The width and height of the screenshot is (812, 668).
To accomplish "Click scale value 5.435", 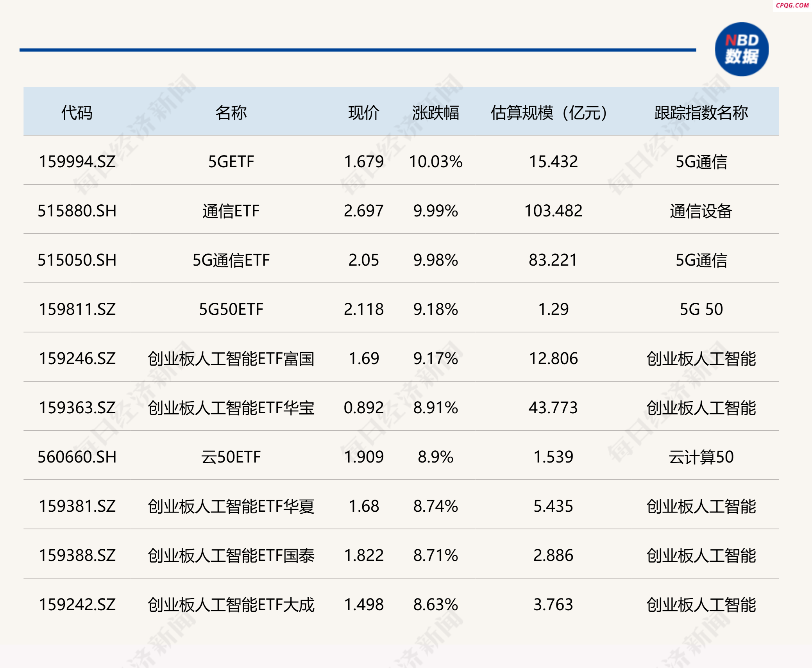I will [553, 506].
